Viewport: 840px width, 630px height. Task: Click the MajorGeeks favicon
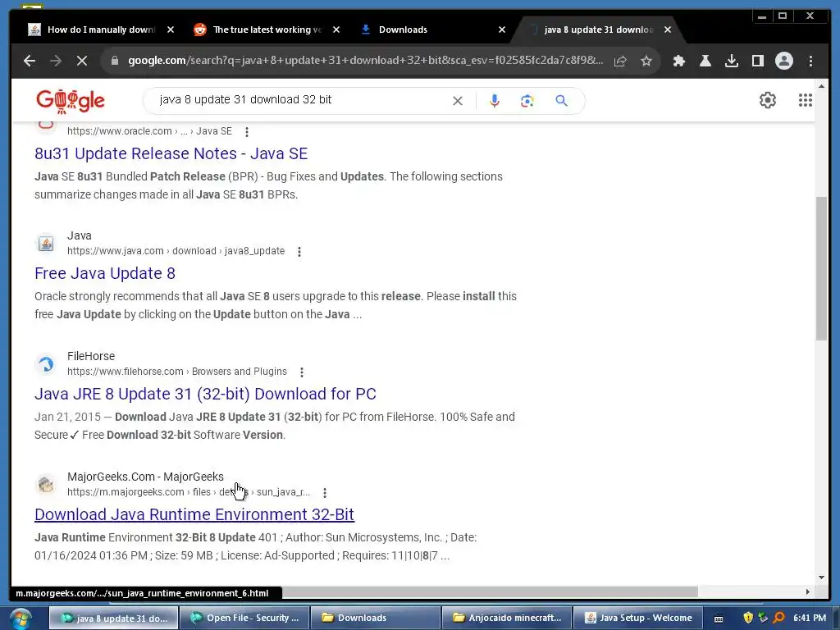coord(46,485)
